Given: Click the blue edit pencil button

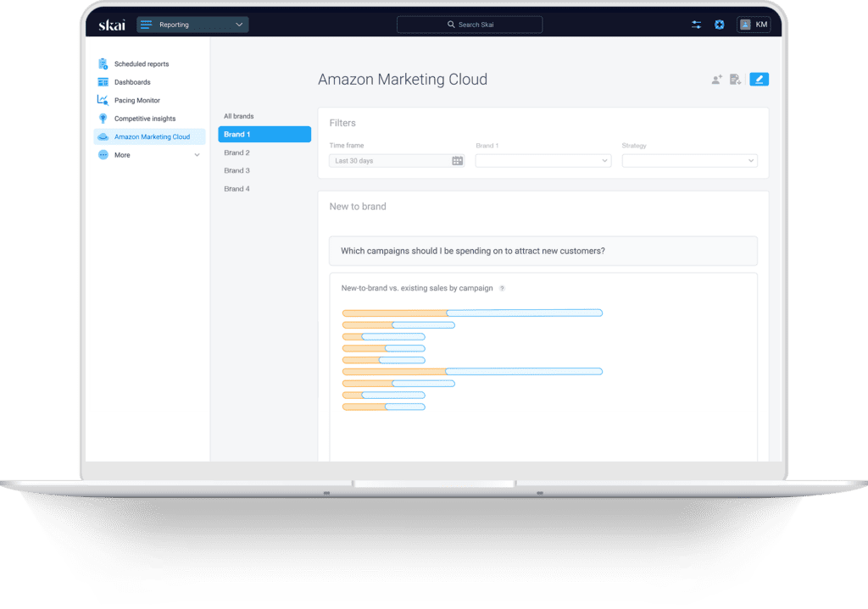Looking at the screenshot, I should (759, 78).
